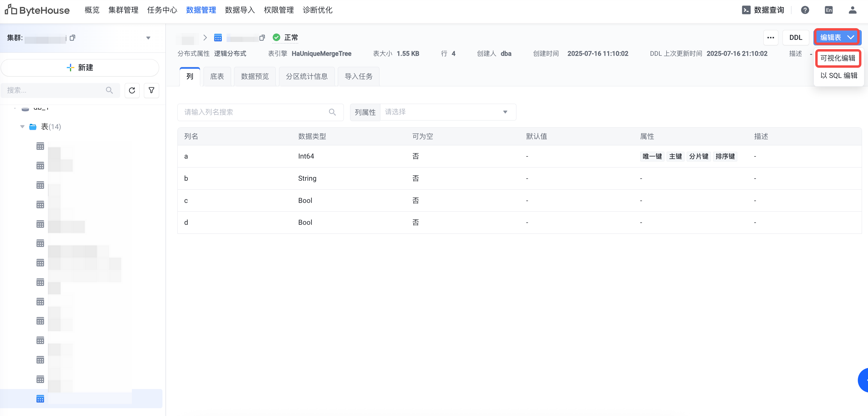Switch language with the En icon
Viewport: 868px width, 416px height.
click(828, 10)
